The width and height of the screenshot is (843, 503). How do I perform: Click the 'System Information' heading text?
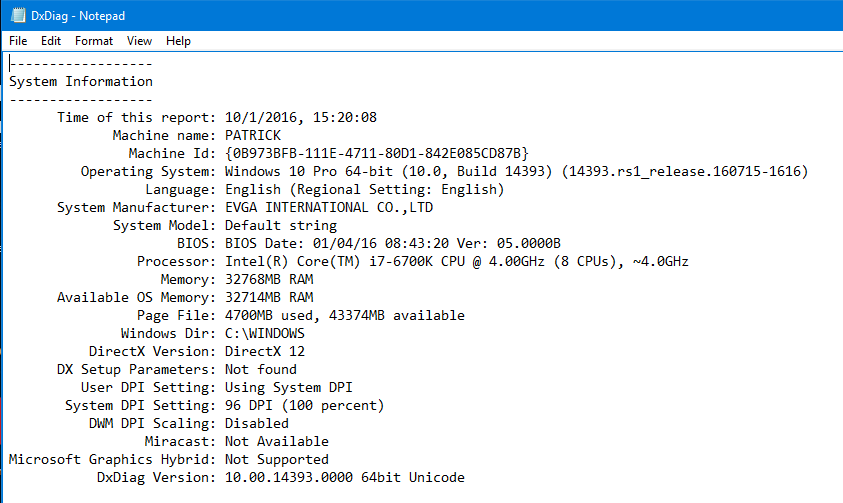click(81, 82)
